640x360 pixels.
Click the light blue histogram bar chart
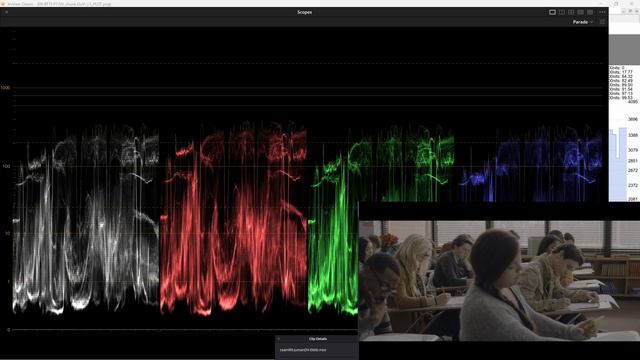tap(618, 164)
